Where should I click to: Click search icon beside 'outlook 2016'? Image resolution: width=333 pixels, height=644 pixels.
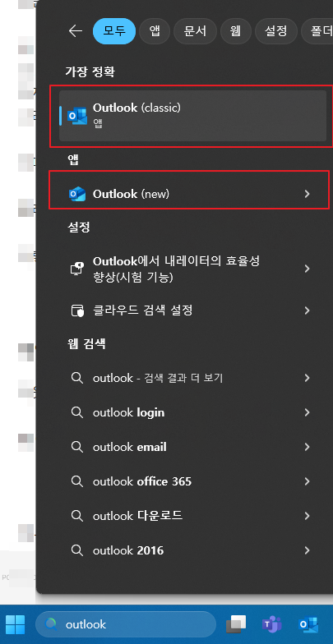pyautogui.click(x=77, y=550)
